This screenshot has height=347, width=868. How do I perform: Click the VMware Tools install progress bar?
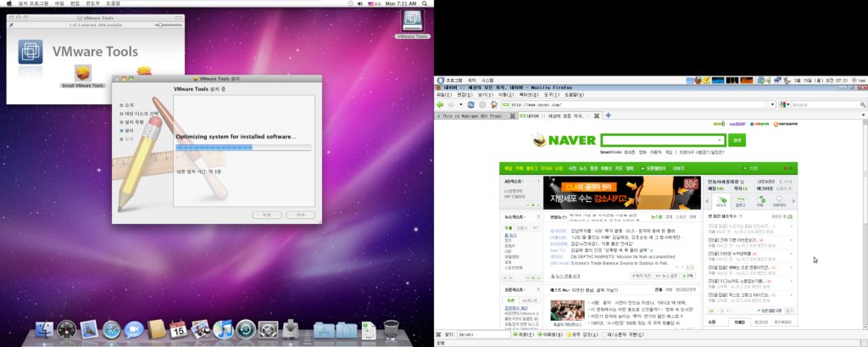243,147
